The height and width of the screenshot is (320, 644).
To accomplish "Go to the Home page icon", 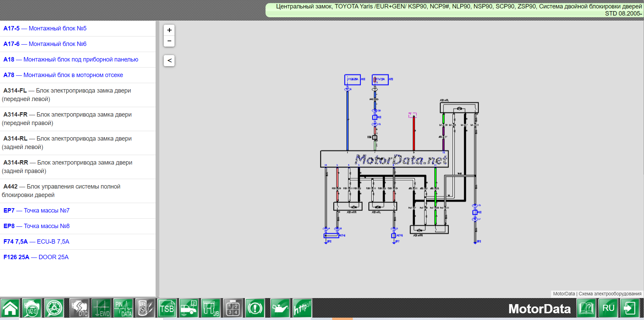I will pos(10,308).
